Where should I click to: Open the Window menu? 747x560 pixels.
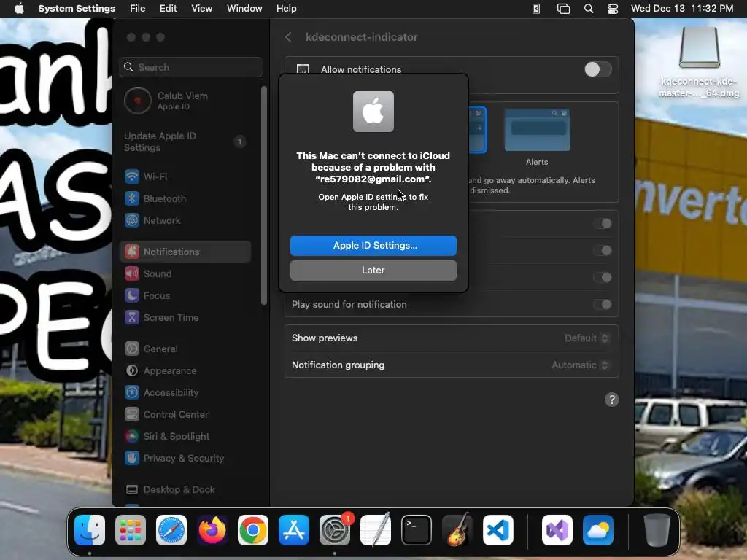tap(244, 9)
